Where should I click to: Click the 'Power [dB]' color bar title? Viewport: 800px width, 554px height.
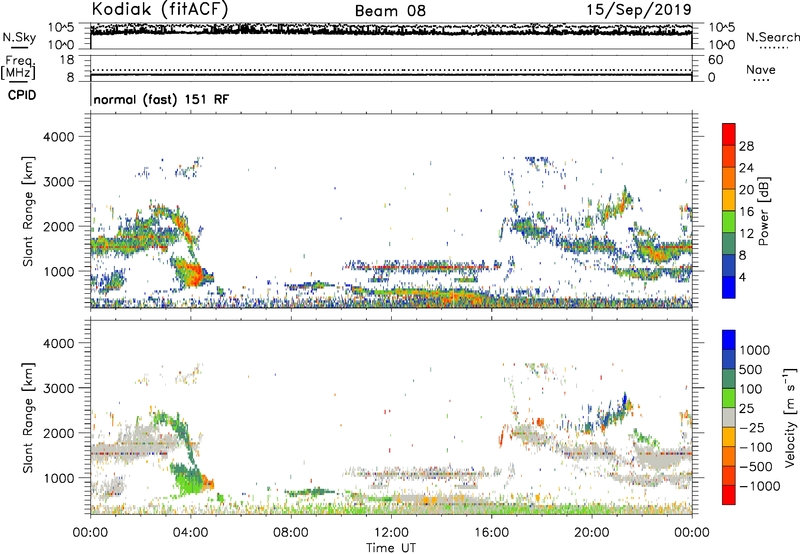pyautogui.click(x=763, y=211)
